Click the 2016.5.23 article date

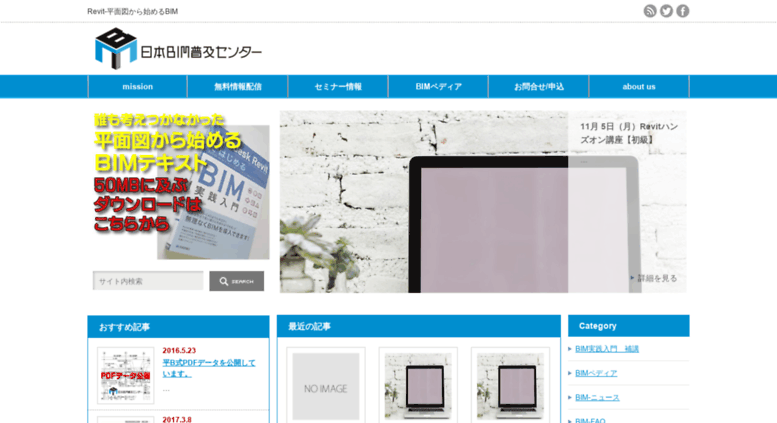(x=179, y=351)
